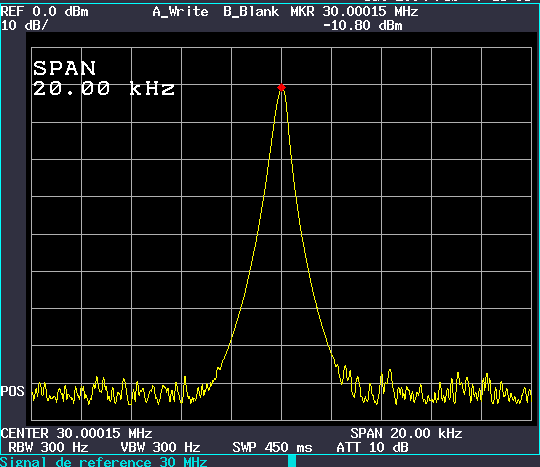540x467 pixels.
Task: Select the SWP 450 ms readout
Action: coord(272,447)
